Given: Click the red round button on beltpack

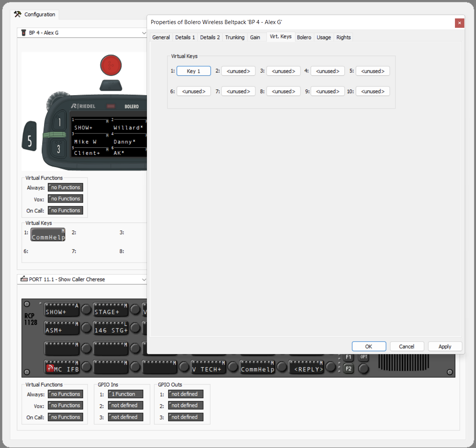Looking at the screenshot, I should click(111, 65).
